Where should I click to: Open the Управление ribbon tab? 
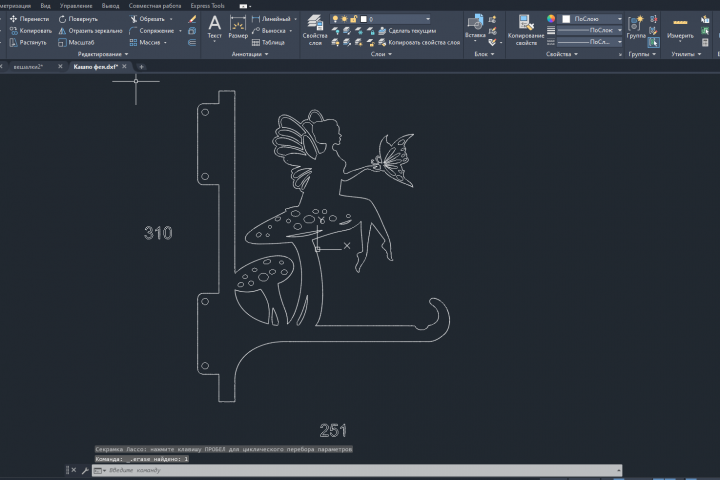click(x=76, y=6)
